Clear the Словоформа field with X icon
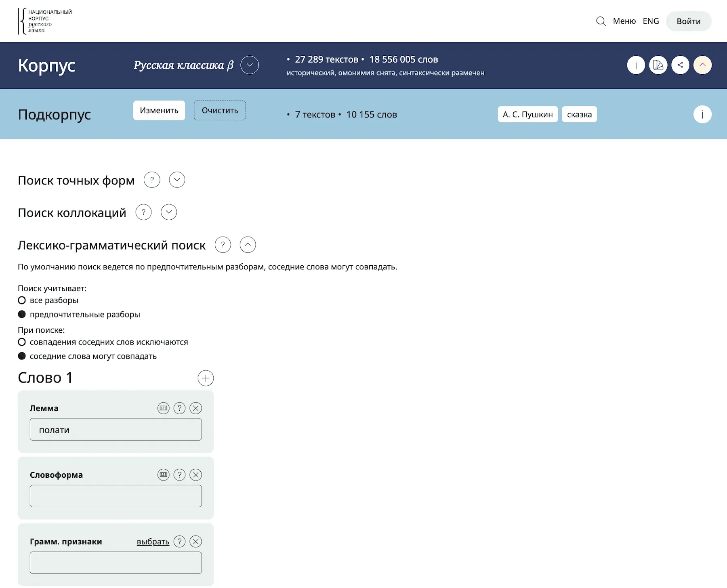The height and width of the screenshot is (588, 727). pyautogui.click(x=195, y=475)
